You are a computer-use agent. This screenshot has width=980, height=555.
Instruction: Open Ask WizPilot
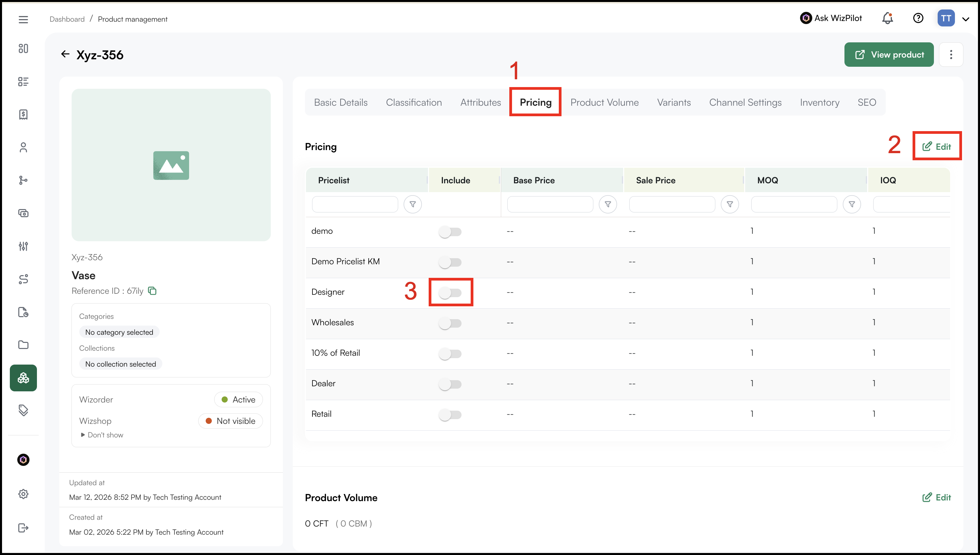(831, 18)
